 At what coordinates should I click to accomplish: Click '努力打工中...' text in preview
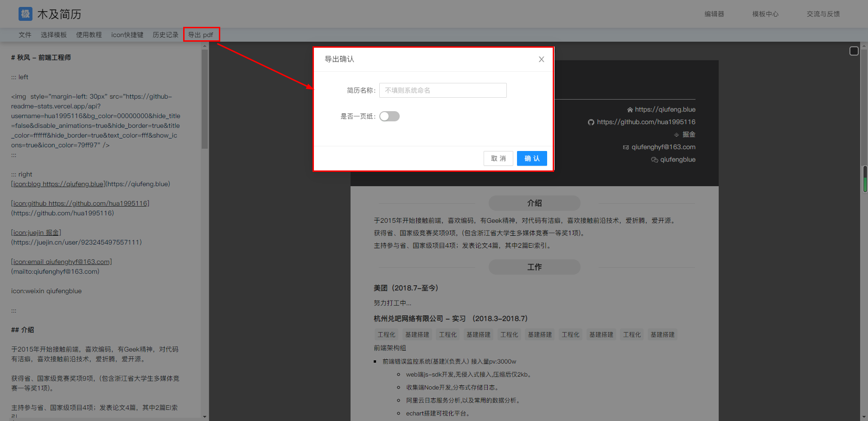click(x=392, y=303)
